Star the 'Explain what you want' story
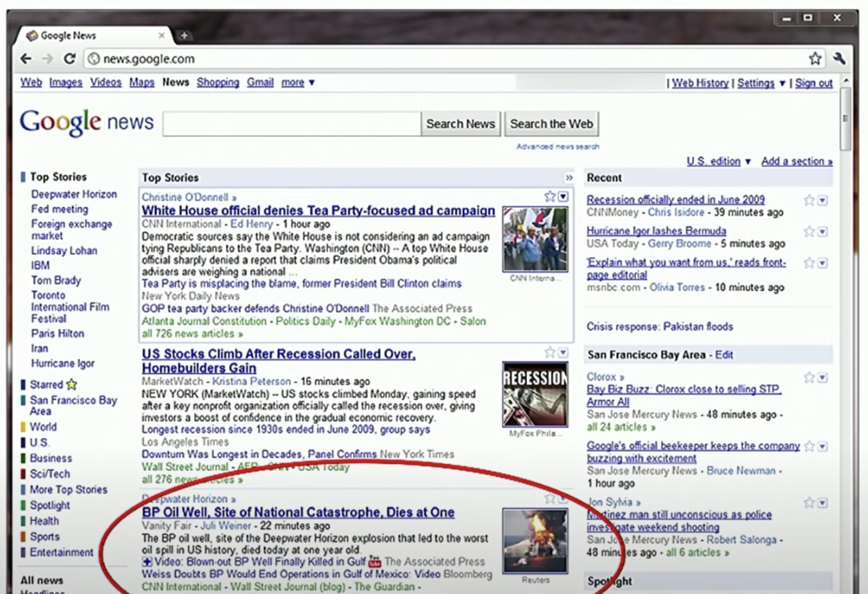 point(809,262)
